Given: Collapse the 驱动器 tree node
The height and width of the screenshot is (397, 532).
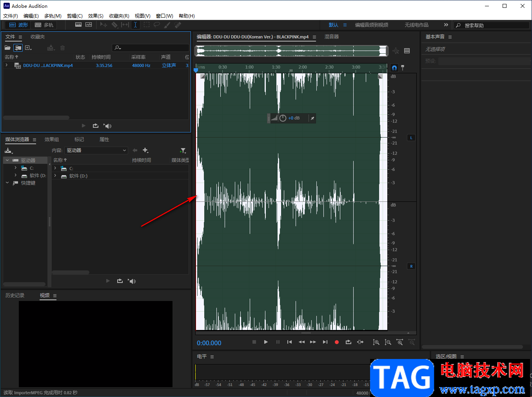Looking at the screenshot, I should pyautogui.click(x=7, y=160).
